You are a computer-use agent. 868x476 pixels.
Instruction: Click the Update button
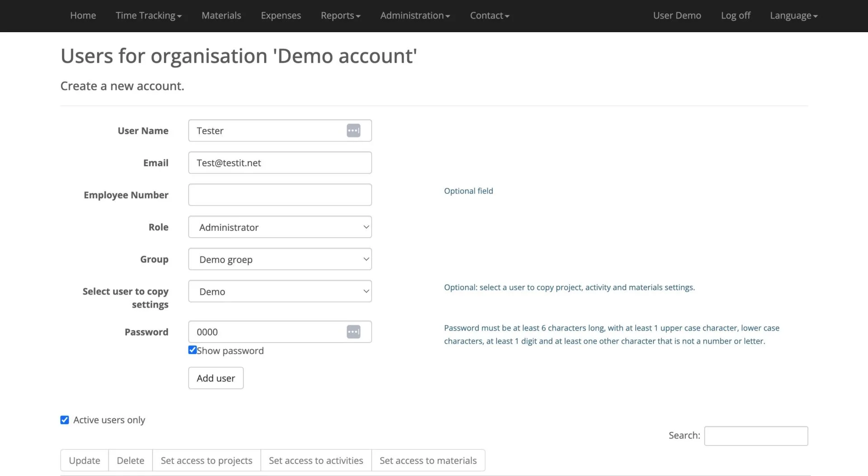85,460
